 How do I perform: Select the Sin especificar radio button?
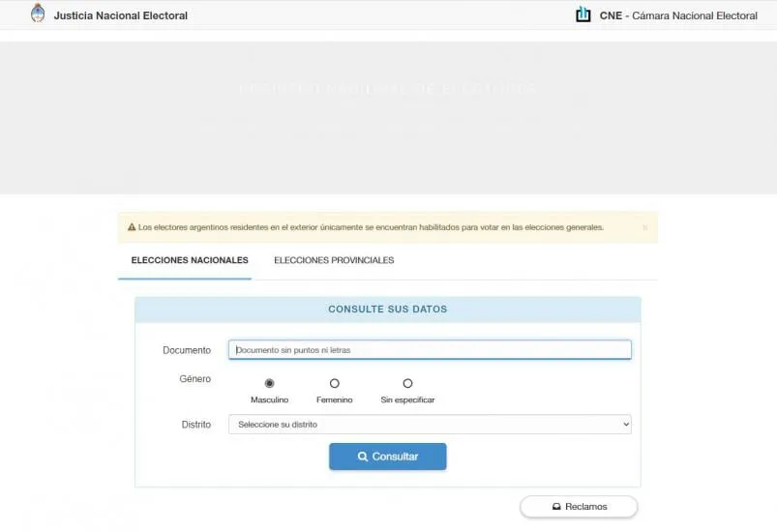(407, 383)
